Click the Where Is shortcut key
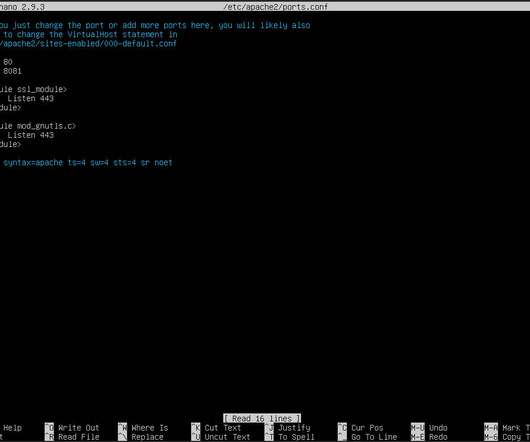This screenshot has height=442, width=530. tap(122, 428)
